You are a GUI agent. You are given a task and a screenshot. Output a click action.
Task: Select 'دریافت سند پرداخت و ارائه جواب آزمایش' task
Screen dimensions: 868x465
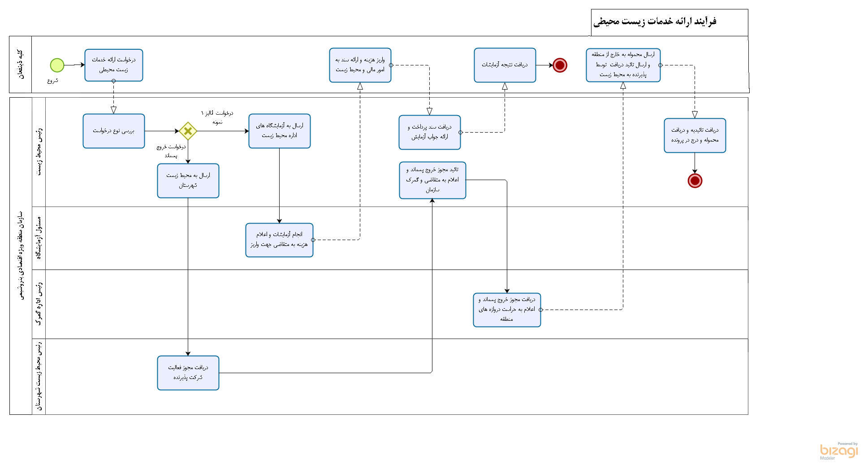coord(429,132)
